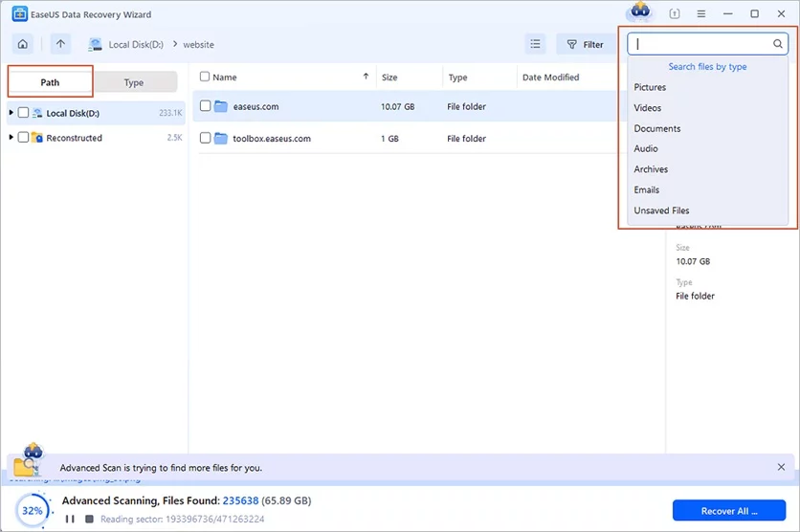The image size is (800, 532).
Task: Switch to the Type tab
Action: click(134, 82)
